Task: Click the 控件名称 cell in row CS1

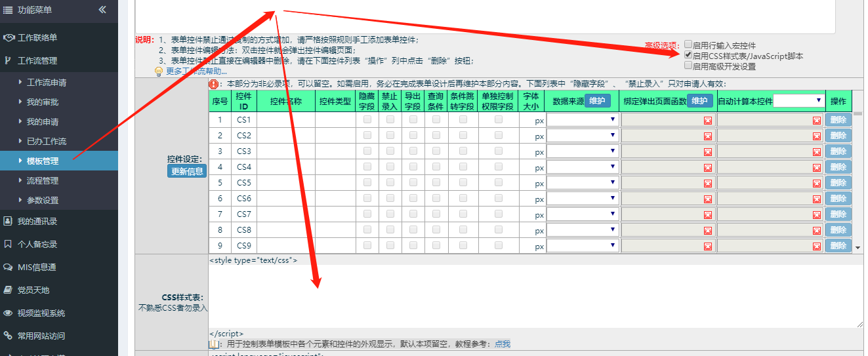Action: click(x=286, y=120)
